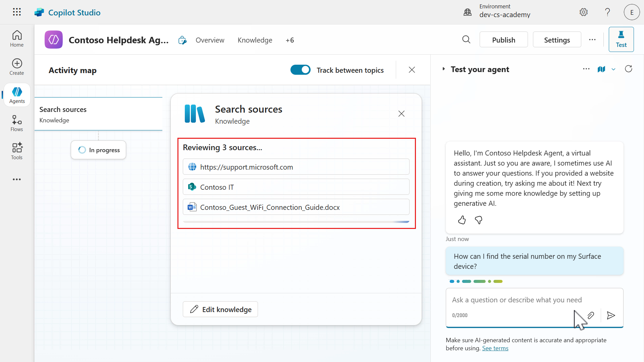Refresh the test conversation
The image size is (644, 362).
tap(629, 69)
